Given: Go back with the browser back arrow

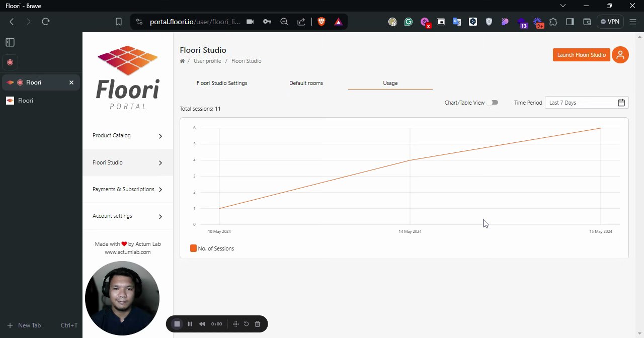Looking at the screenshot, I should [x=12, y=22].
